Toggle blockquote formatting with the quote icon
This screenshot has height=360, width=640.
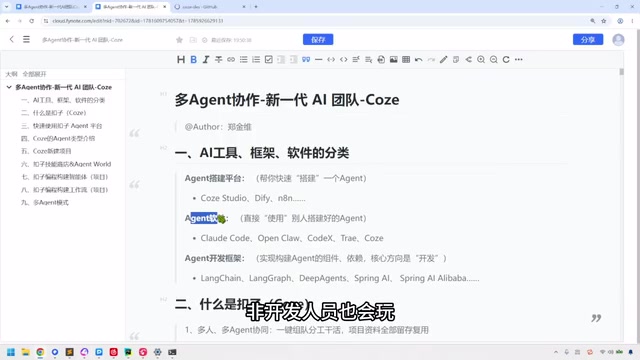306,60
